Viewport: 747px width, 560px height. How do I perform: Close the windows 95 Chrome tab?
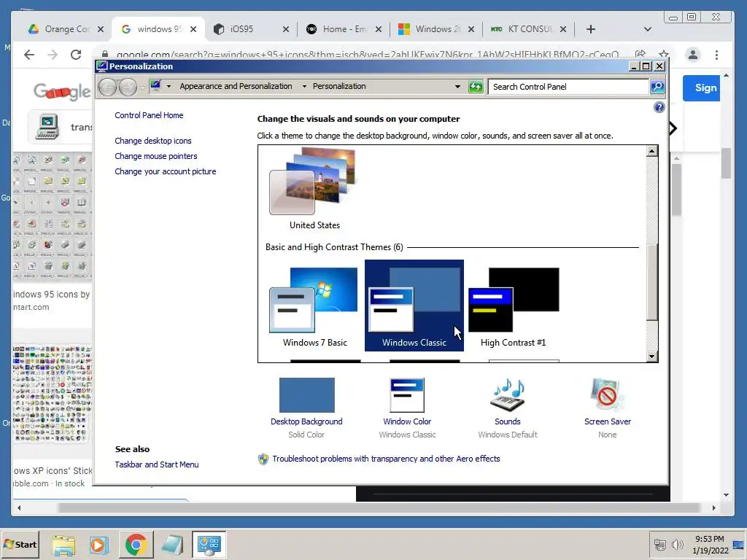(193, 29)
